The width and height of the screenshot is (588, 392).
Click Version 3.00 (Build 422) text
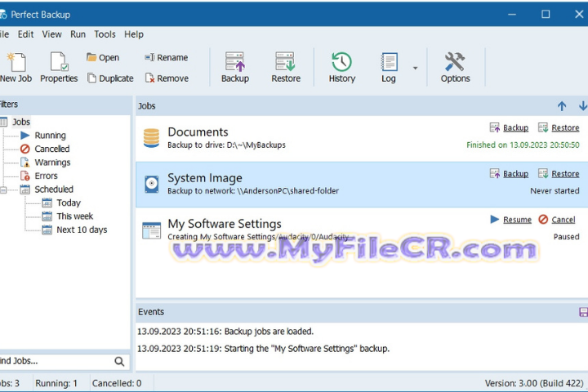pyautogui.click(x=534, y=383)
